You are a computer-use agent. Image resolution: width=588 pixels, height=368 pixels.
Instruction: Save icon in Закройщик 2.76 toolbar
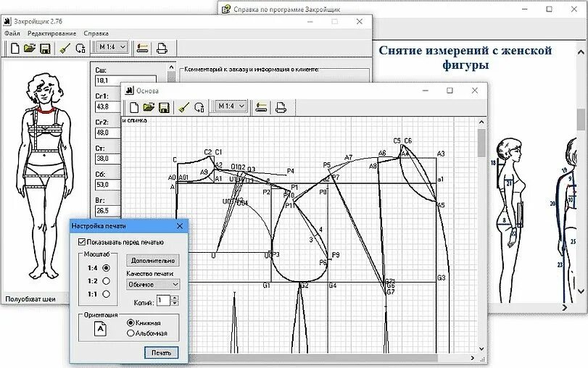(x=45, y=49)
